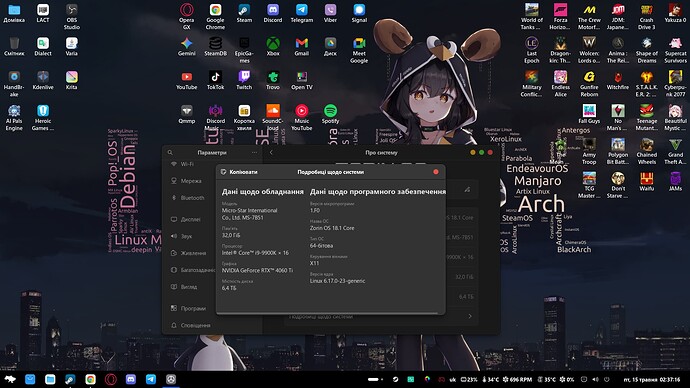Open the Heroic Games launcher desktop icon
Screen dimensions: 690x388
[x=43, y=117]
